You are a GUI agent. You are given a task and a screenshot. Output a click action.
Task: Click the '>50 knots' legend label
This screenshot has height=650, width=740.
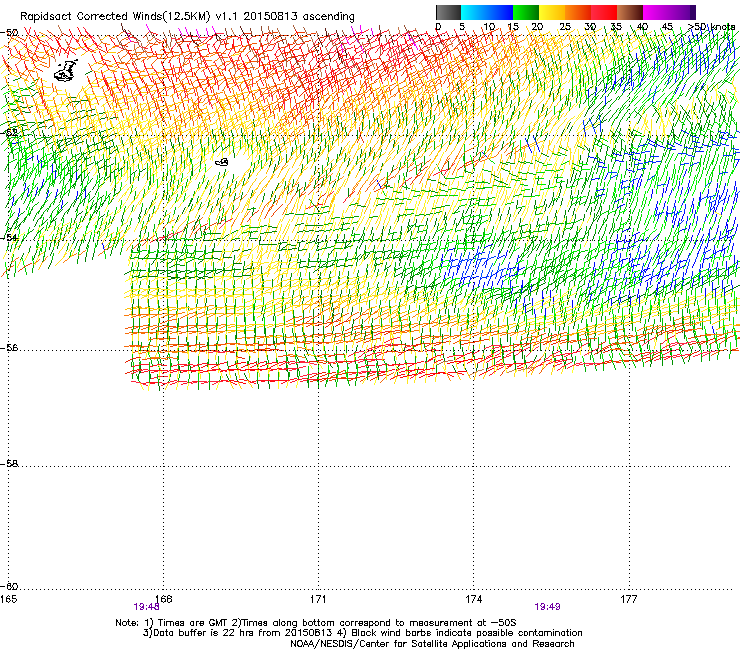[711, 26]
